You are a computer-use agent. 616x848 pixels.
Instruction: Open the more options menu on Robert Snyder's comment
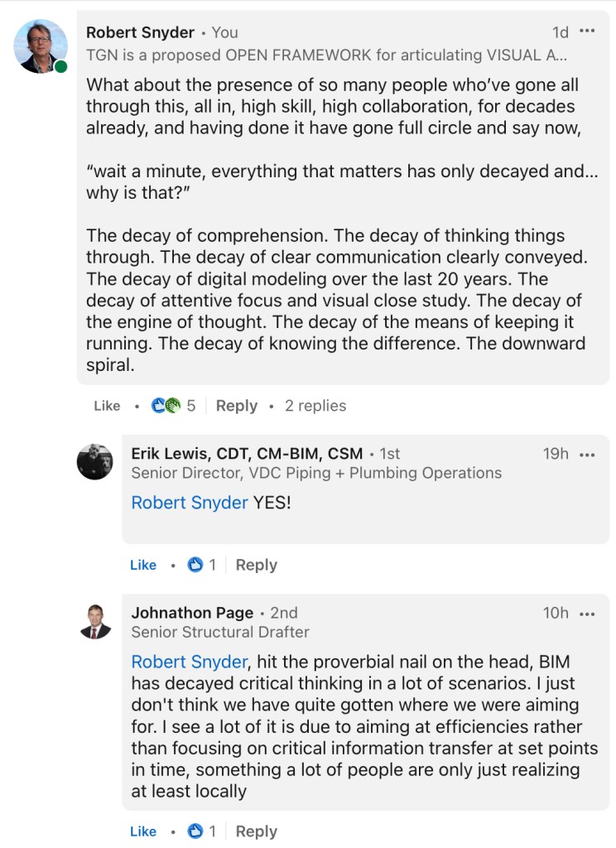587,31
